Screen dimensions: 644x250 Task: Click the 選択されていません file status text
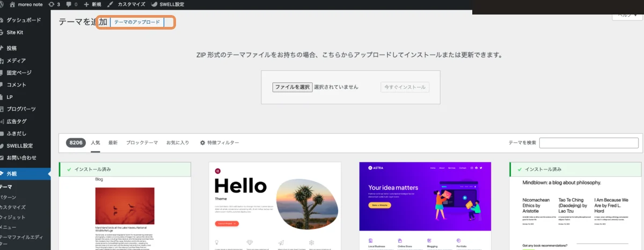pos(336,87)
